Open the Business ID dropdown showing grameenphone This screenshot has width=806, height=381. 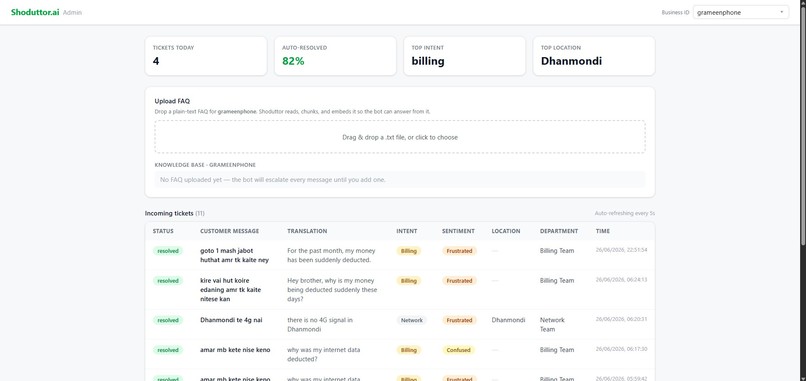point(741,12)
